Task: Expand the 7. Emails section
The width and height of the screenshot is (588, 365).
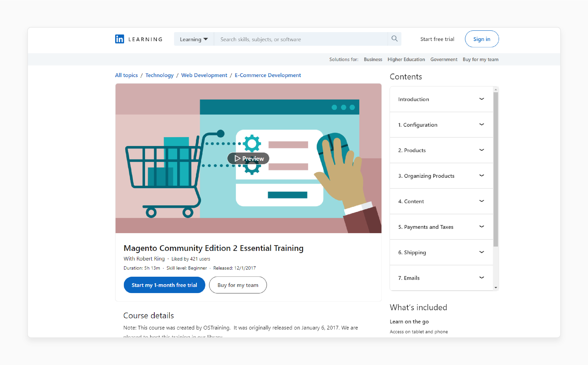Action: click(x=441, y=278)
